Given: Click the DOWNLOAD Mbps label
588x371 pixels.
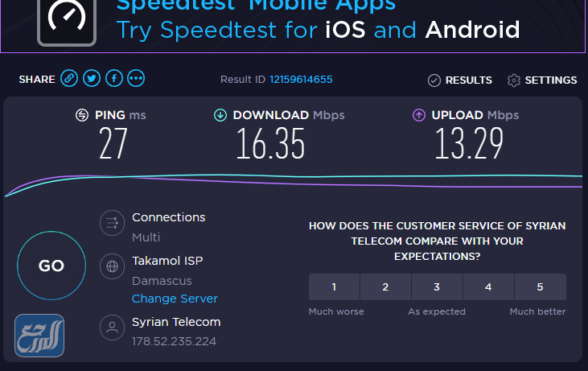Looking at the screenshot, I should (289, 115).
